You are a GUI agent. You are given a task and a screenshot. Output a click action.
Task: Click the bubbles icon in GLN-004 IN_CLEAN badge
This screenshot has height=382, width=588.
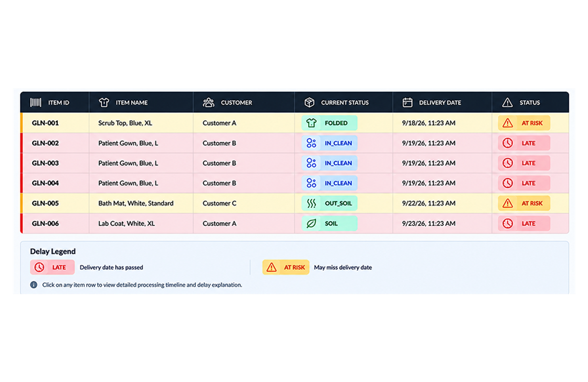pos(311,183)
